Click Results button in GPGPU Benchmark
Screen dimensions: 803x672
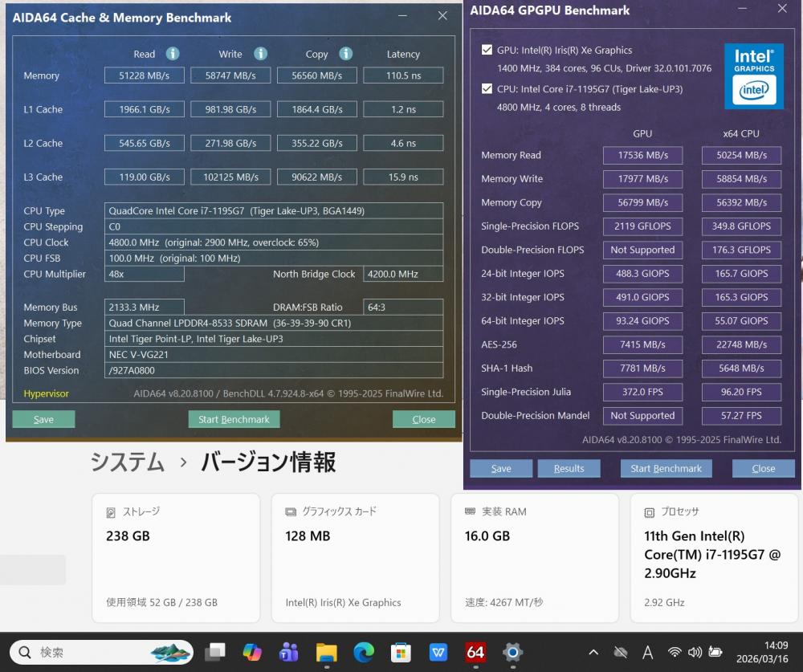[x=569, y=468]
